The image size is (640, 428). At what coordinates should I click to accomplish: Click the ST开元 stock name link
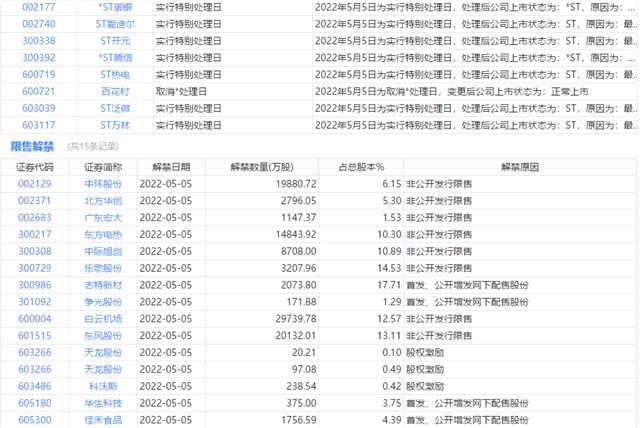(115, 41)
